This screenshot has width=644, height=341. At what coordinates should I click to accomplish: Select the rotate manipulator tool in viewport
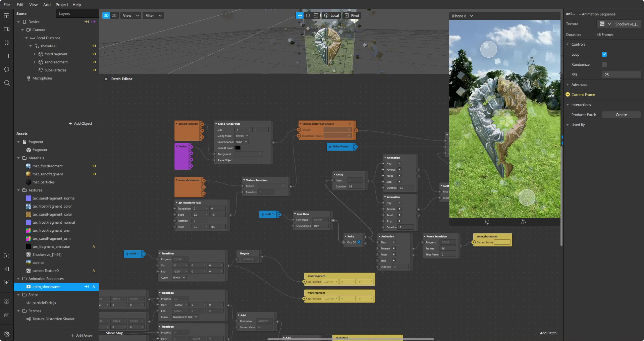coord(308,15)
